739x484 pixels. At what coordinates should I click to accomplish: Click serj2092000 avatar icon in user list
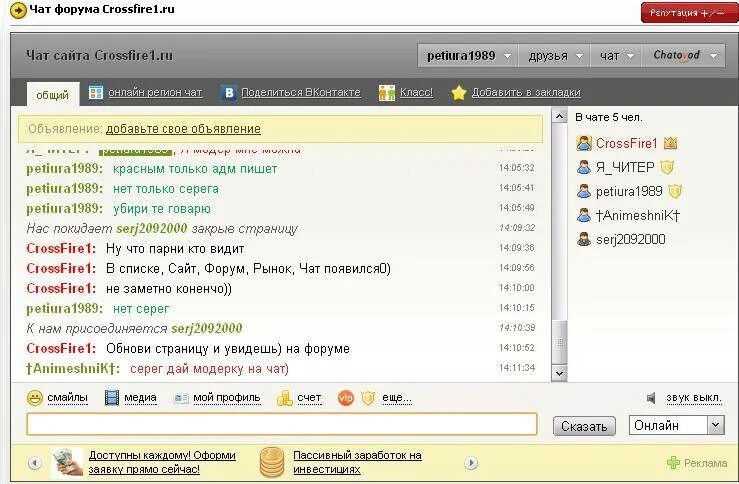[x=584, y=239]
